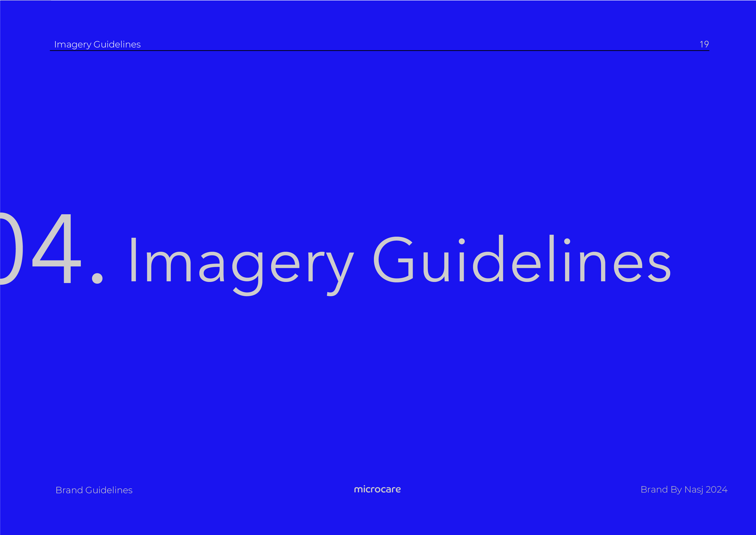The width and height of the screenshot is (756, 535).
Task: Click the black divider line under header
Action: click(380, 50)
